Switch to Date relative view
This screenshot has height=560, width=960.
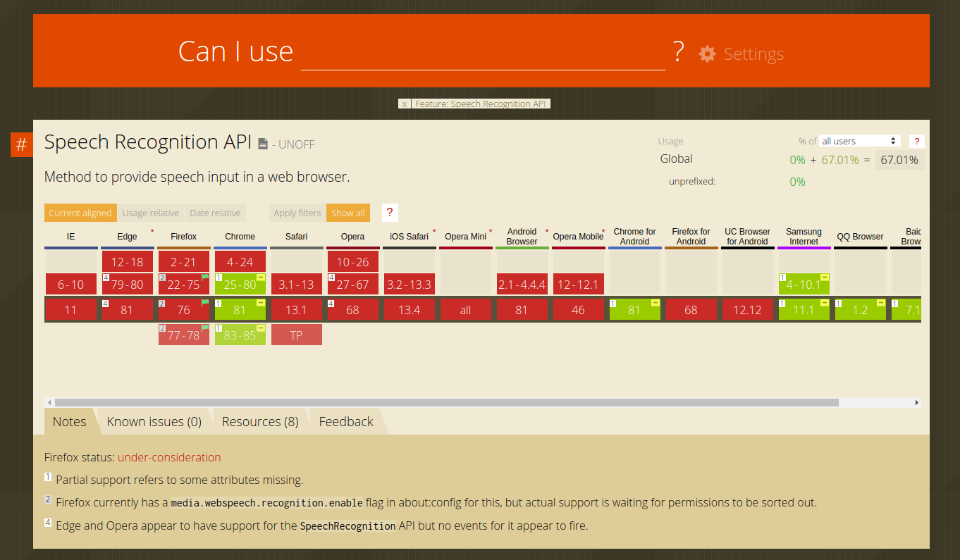click(x=215, y=213)
